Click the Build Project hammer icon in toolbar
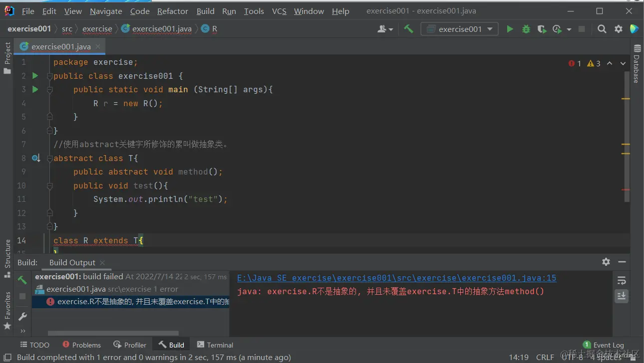This screenshot has width=644, height=363. (408, 29)
